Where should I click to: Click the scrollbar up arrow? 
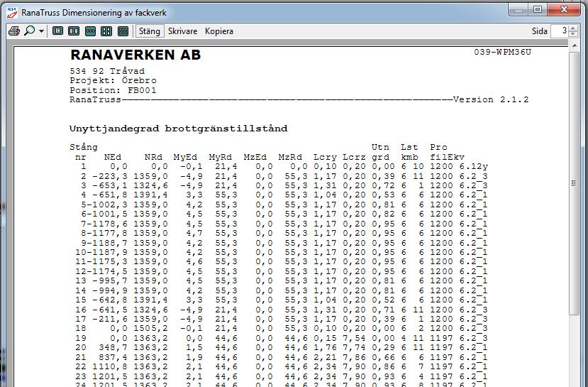574,45
